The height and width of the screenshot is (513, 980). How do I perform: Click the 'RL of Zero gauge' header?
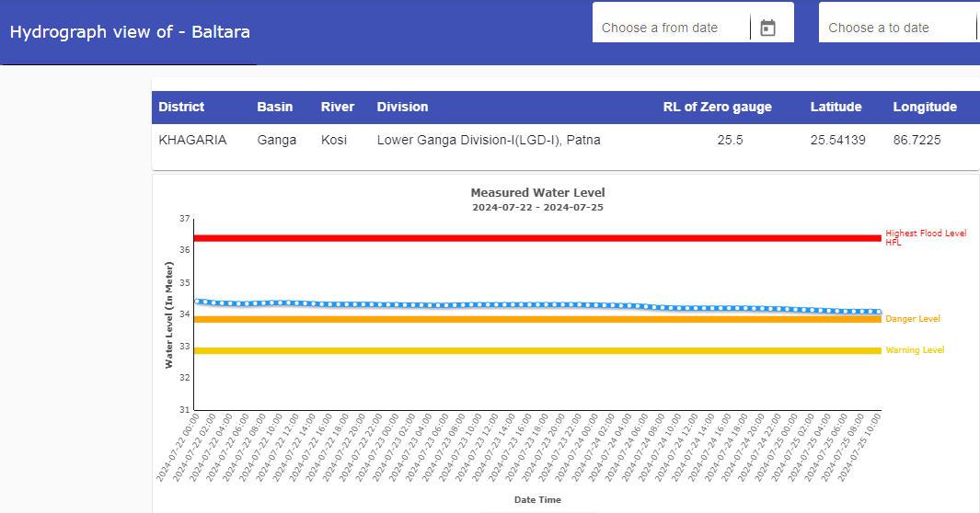click(718, 107)
